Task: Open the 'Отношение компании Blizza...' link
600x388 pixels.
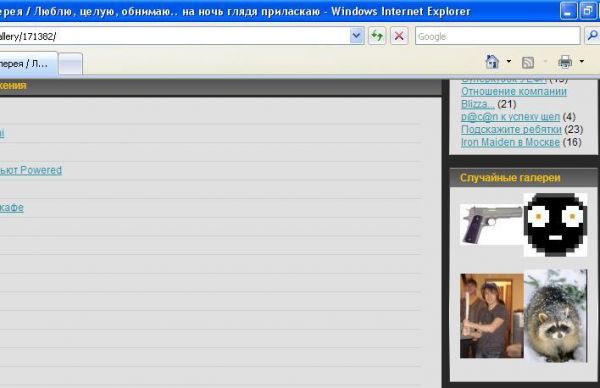Action: point(514,98)
